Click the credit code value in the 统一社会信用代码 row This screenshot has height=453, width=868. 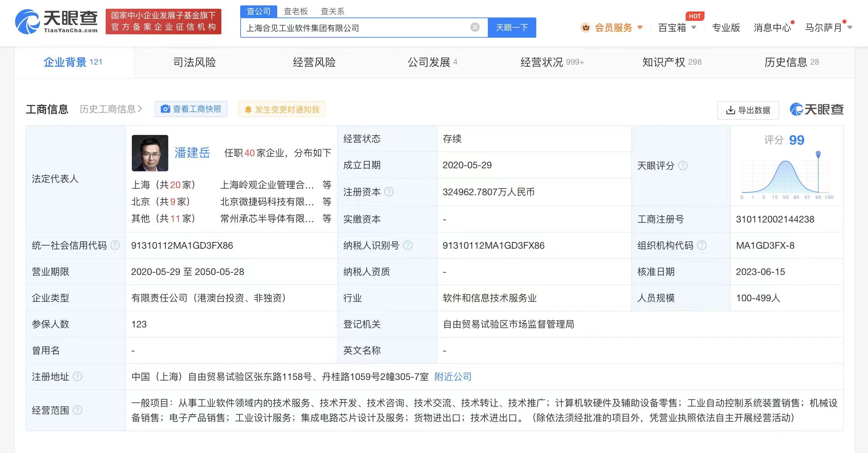pos(182,245)
